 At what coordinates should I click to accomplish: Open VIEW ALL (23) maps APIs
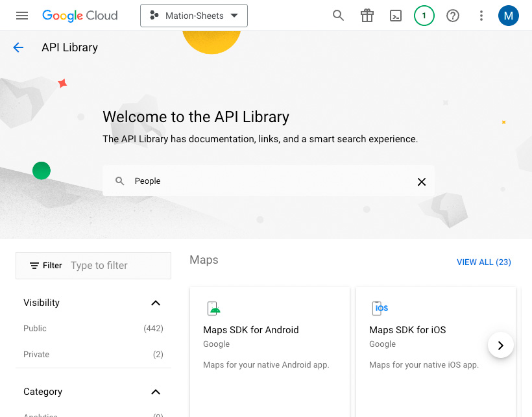pyautogui.click(x=484, y=262)
